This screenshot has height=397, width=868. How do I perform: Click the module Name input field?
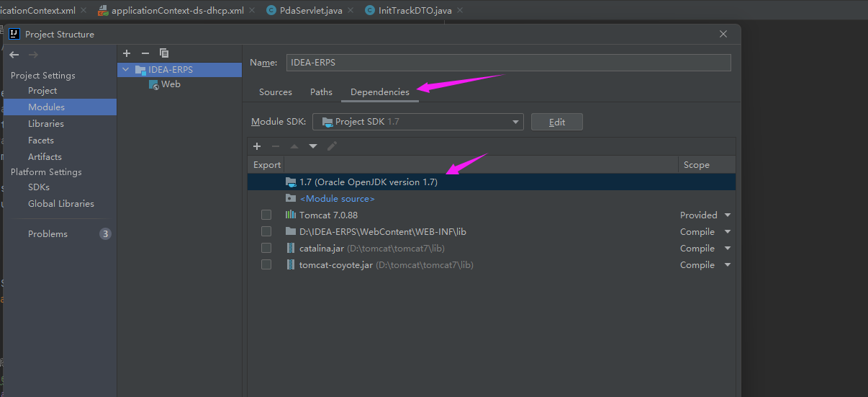coord(509,63)
